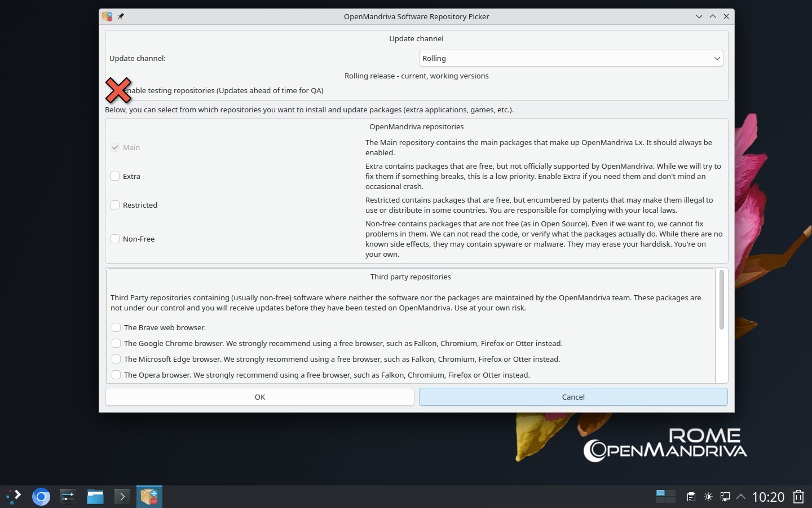Close the Repository Picker window
This screenshot has width=812, height=508.
coord(726,16)
